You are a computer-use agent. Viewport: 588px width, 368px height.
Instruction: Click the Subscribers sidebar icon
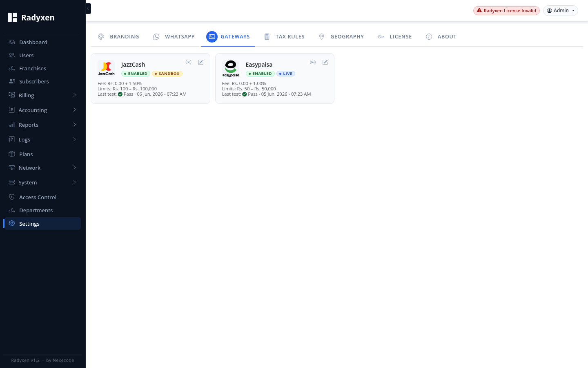pyautogui.click(x=12, y=81)
